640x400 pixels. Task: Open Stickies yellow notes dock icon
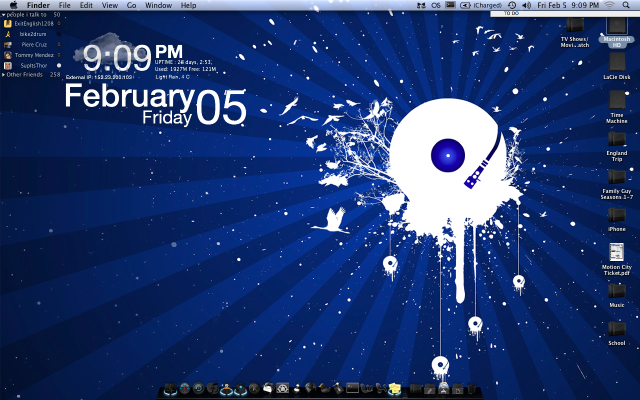394,389
